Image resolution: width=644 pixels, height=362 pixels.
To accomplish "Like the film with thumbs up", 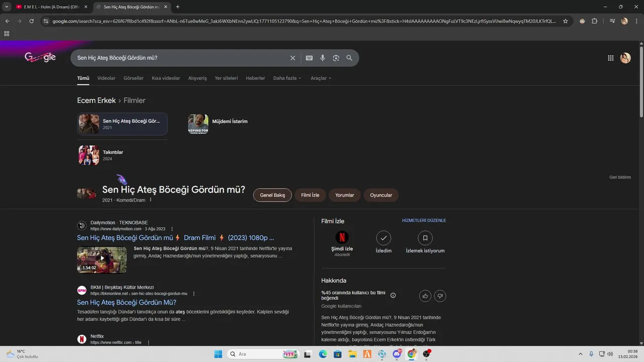I will point(425,296).
